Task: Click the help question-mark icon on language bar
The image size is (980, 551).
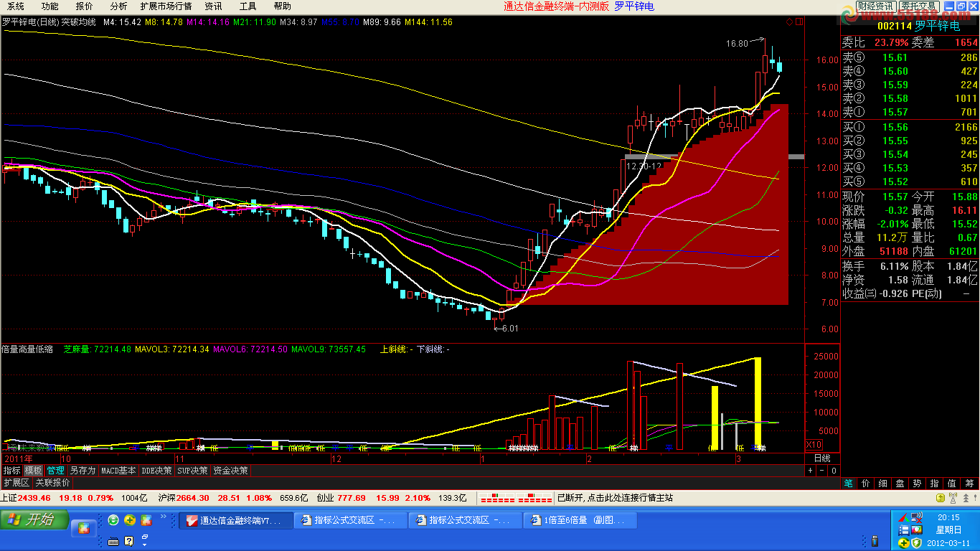Action: (129, 541)
